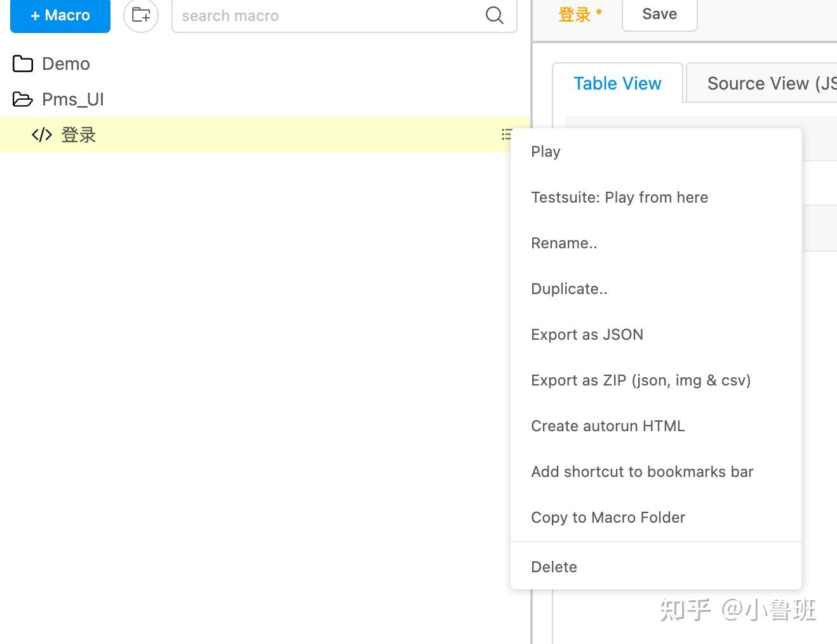Image resolution: width=837 pixels, height=644 pixels.
Task: Click the search magnifier icon
Action: [494, 15]
